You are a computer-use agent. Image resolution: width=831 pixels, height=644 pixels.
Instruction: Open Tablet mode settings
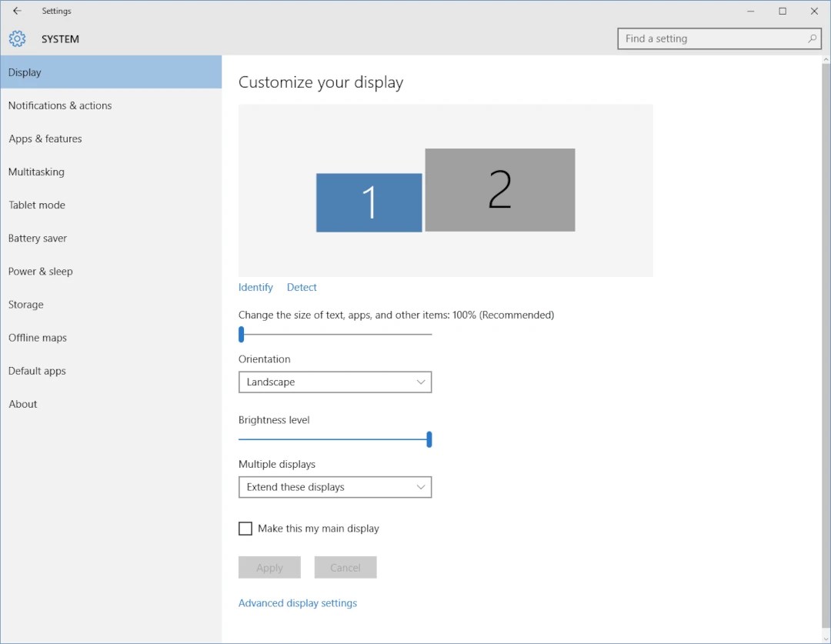[37, 205]
